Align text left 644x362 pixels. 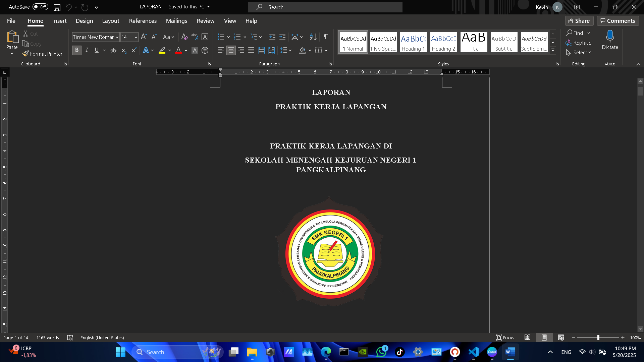pos(221,50)
